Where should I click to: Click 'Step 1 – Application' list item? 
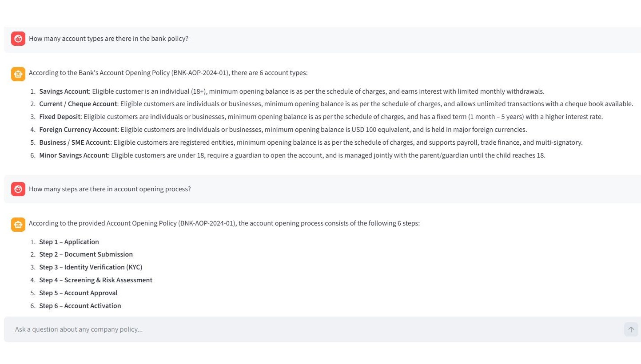coord(69,242)
